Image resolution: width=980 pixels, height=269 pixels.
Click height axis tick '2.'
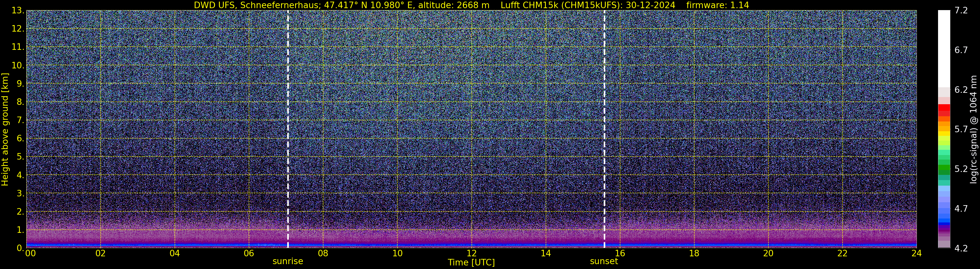[20, 212]
